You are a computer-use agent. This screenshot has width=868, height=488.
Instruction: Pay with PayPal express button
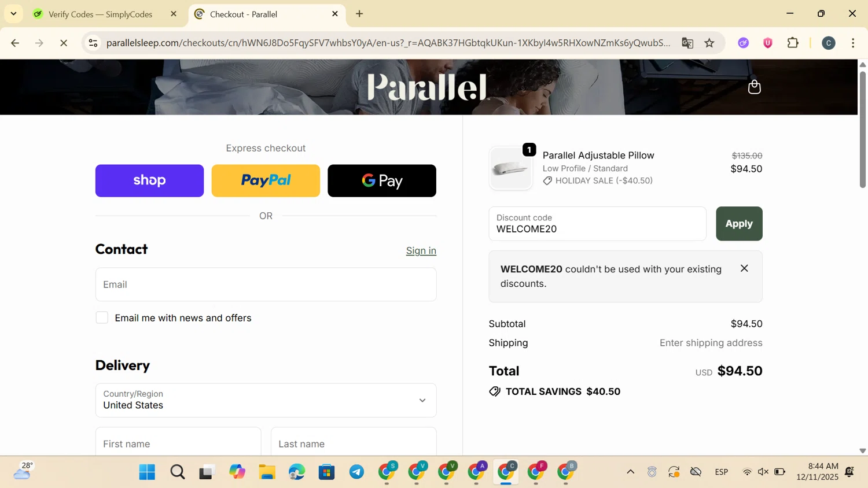point(266,180)
